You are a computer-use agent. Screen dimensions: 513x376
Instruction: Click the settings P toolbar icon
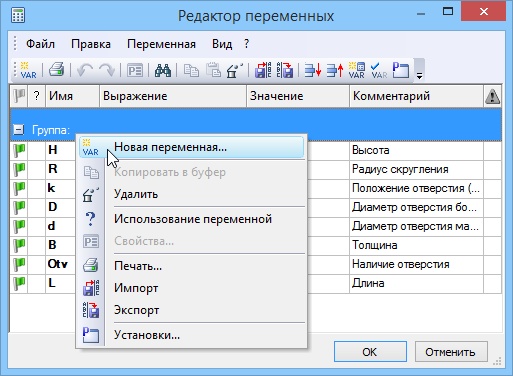(401, 70)
